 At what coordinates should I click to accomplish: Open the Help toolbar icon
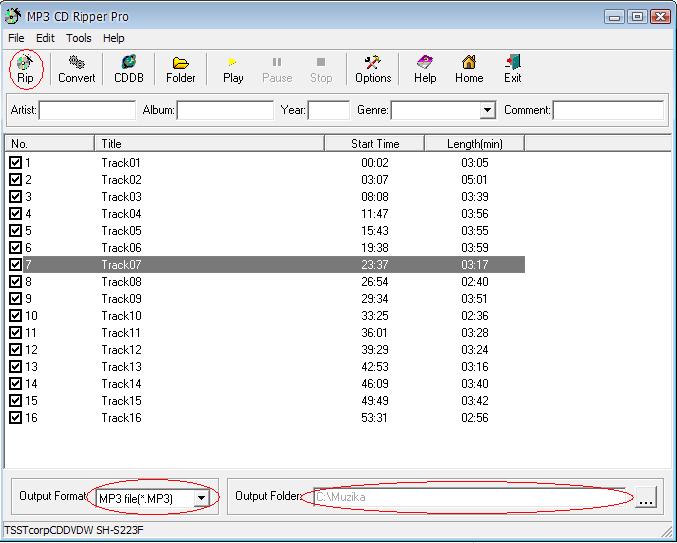point(425,70)
